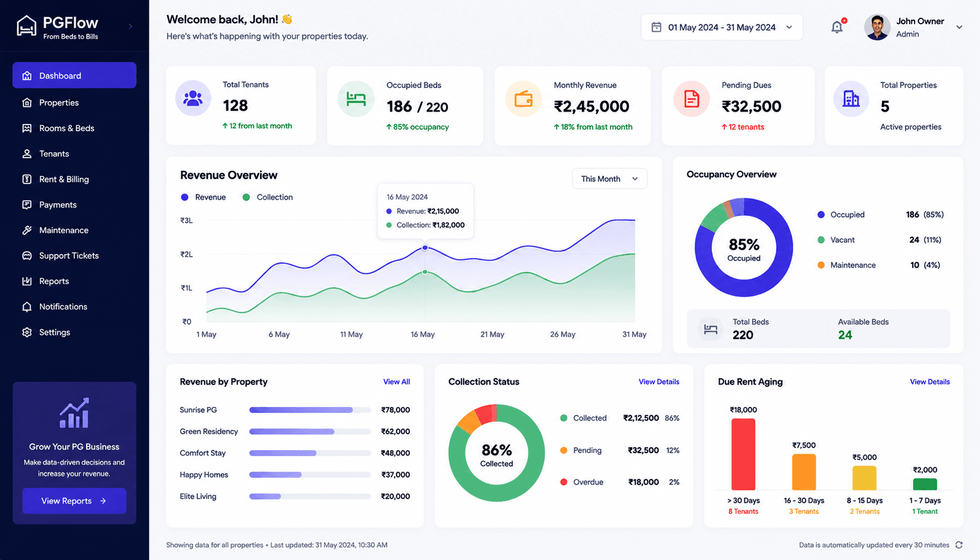The height and width of the screenshot is (560, 980).
Task: Collapse the sidebar using the chevron arrow
Action: [x=131, y=27]
